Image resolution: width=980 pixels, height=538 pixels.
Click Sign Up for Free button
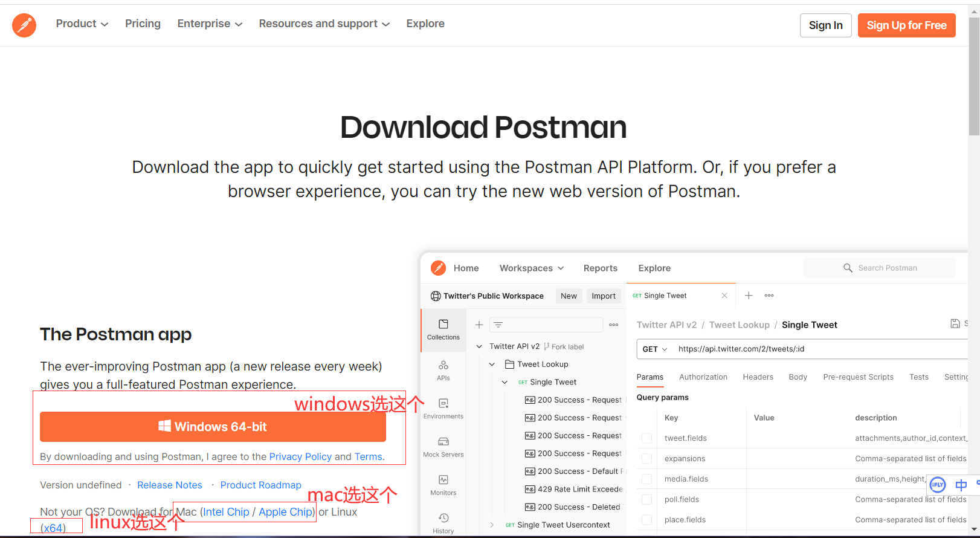pos(907,25)
